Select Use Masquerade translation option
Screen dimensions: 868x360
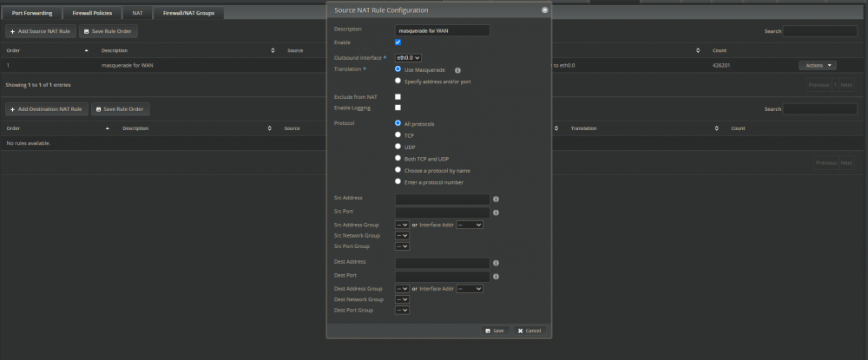coord(398,69)
